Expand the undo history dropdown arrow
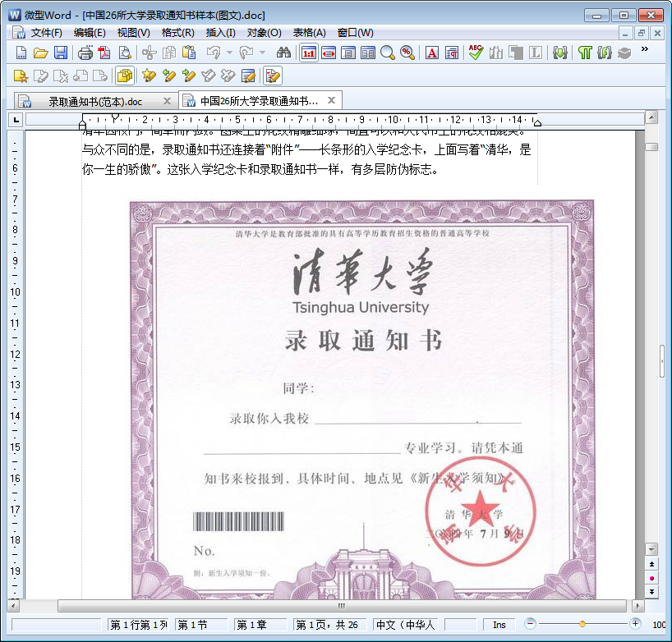This screenshot has height=642, width=672. [x=229, y=53]
